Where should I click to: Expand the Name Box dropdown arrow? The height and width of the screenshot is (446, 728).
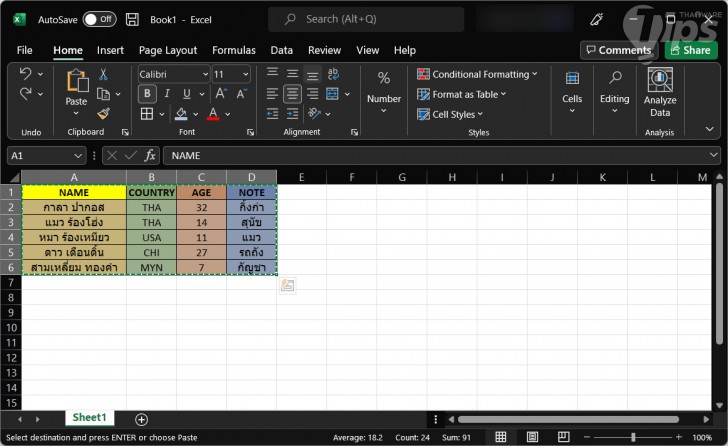pos(78,155)
